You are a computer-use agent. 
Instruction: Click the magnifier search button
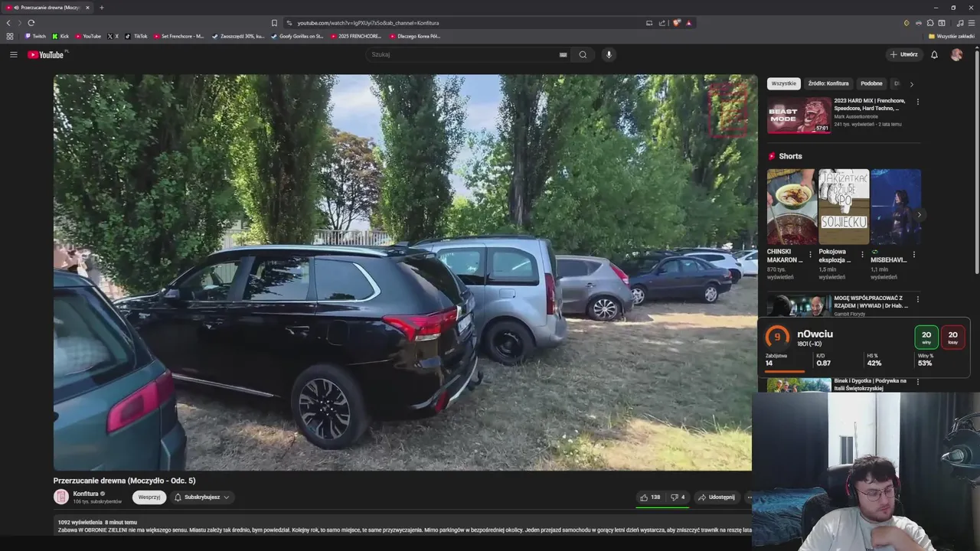583,54
